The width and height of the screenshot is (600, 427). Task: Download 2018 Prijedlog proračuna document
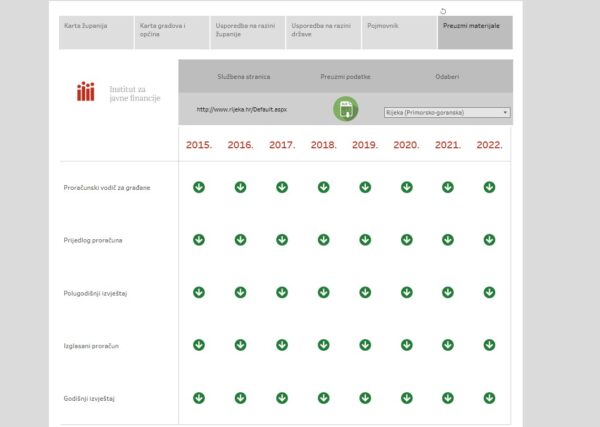tap(323, 240)
